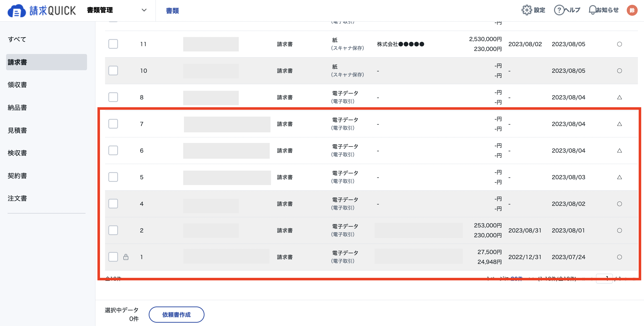644x326 pixels.
Task: Click 電子データ (電子取引) in row 7
Action: coord(344,124)
